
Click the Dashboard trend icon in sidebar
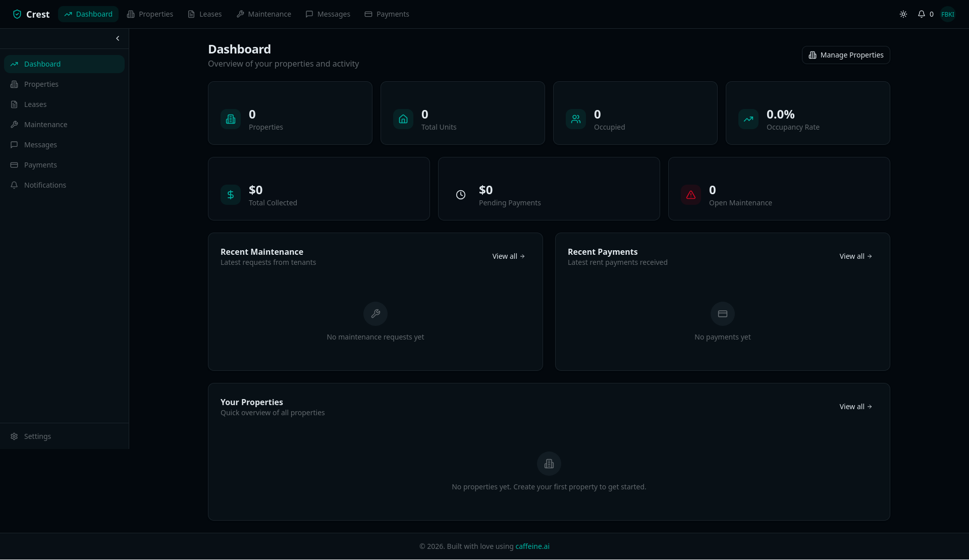click(x=14, y=64)
